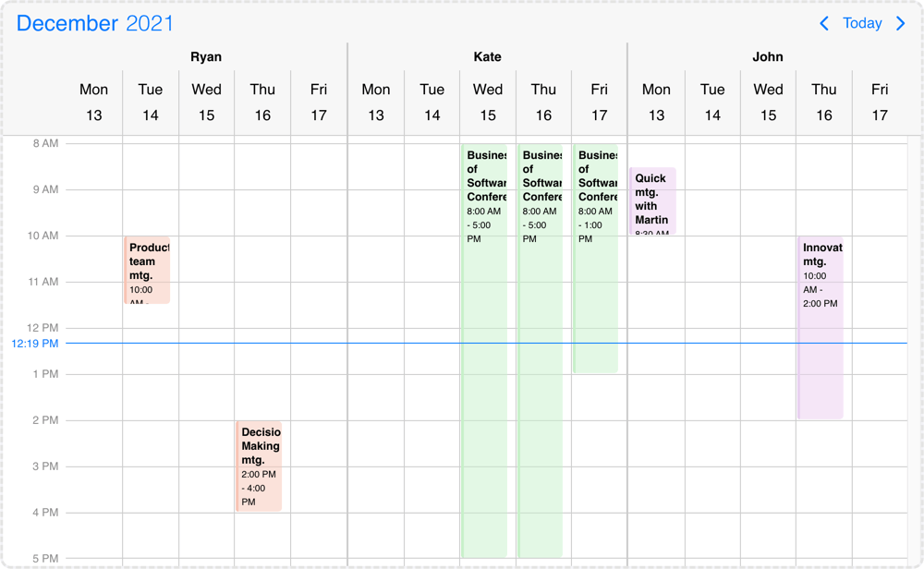Go to next week with right chevron
This screenshot has height=569, width=924.
point(901,23)
